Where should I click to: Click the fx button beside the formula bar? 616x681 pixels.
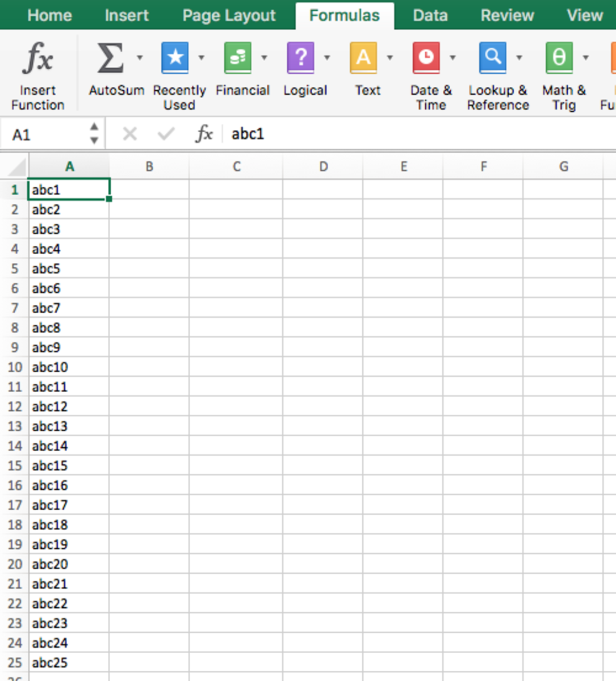(204, 134)
